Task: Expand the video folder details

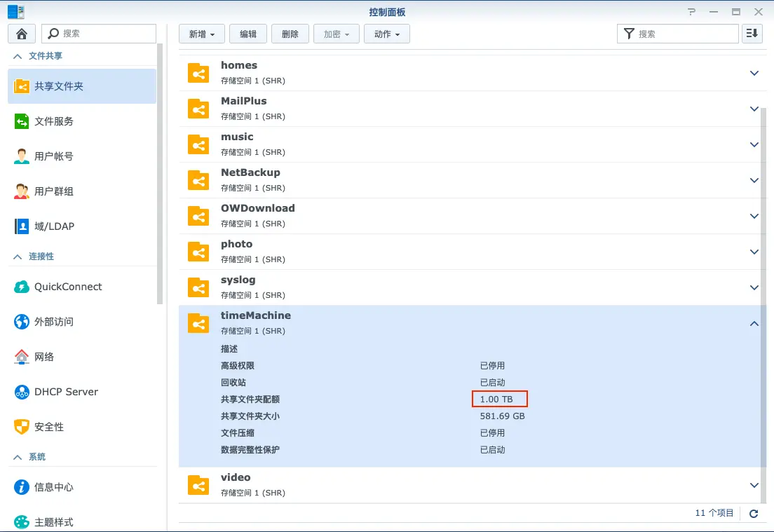Action: pos(754,485)
